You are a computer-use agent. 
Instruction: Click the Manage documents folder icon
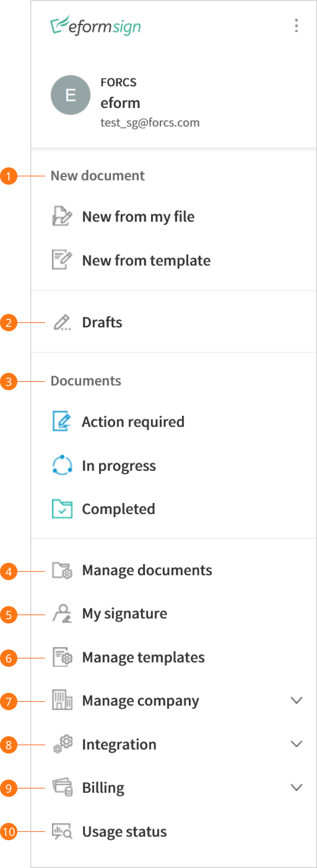coord(62,570)
